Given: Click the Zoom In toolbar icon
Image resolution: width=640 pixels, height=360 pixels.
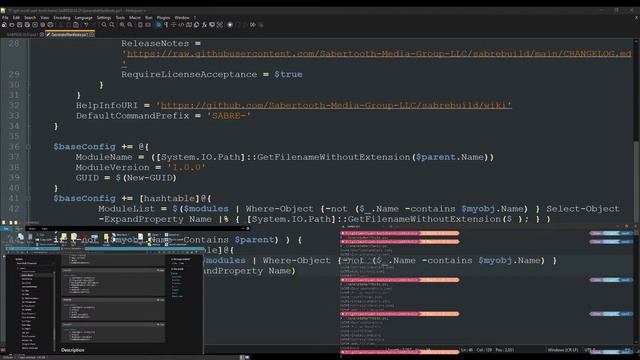Looking at the screenshot, I should click(x=122, y=25).
